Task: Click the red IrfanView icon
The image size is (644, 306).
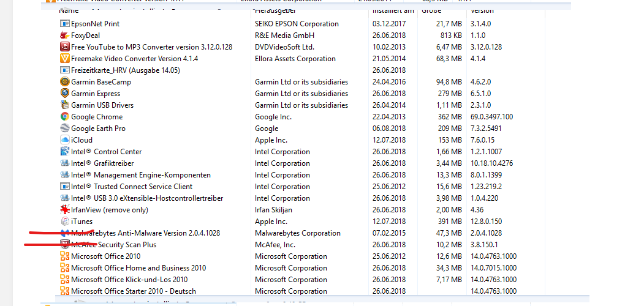Action: 64,209
